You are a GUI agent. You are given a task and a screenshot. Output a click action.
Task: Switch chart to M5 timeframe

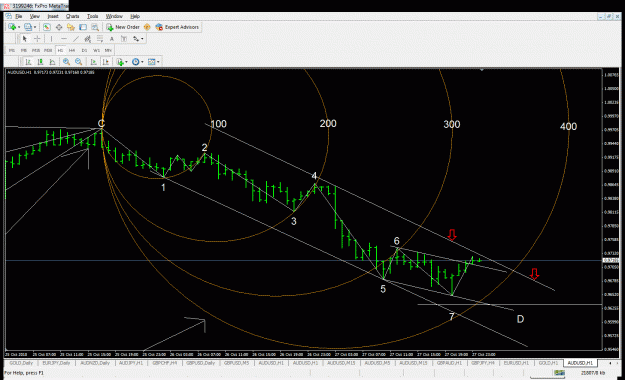coord(24,50)
